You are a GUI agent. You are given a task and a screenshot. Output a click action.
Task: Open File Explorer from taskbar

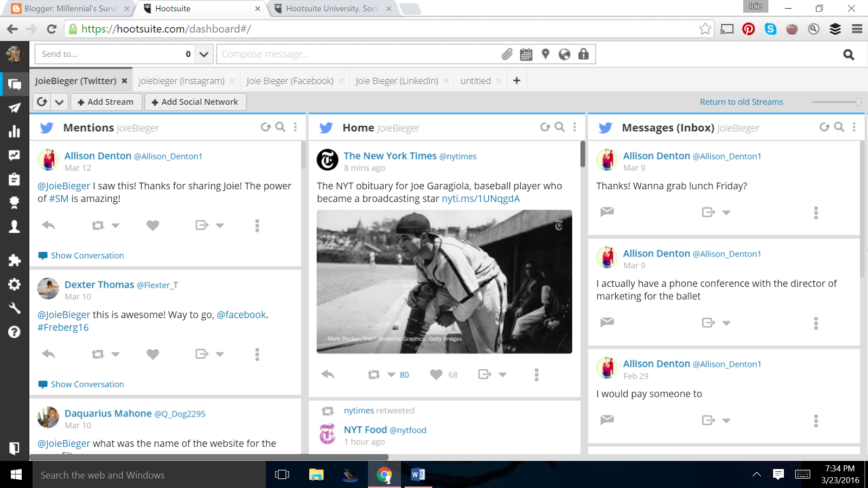coord(316,475)
